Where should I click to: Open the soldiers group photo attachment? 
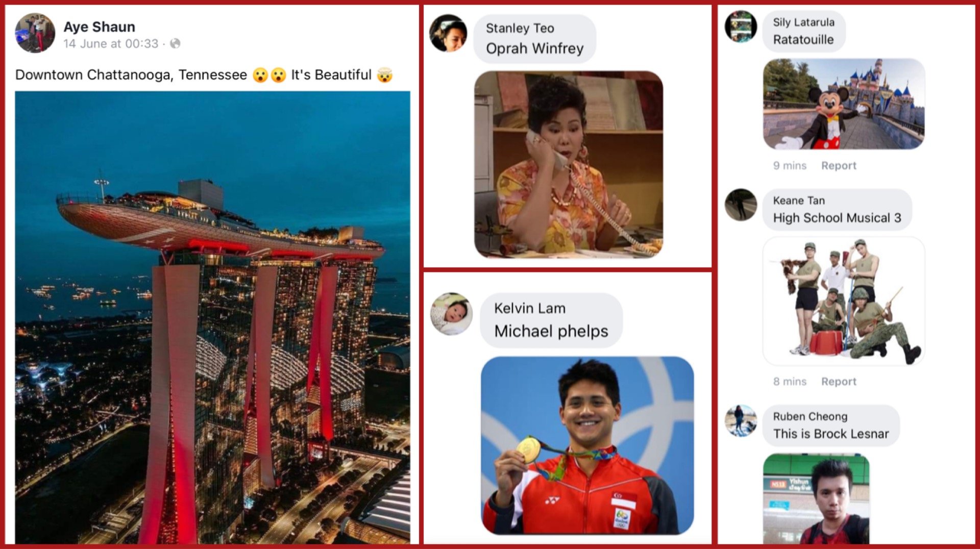tap(844, 301)
